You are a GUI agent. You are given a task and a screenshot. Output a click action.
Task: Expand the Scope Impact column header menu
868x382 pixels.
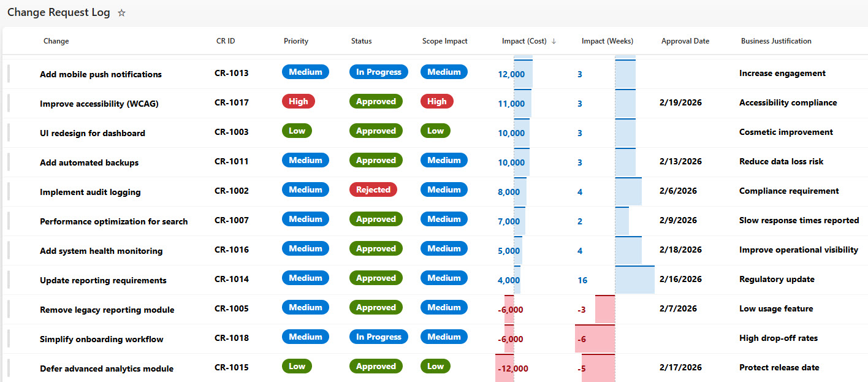444,41
